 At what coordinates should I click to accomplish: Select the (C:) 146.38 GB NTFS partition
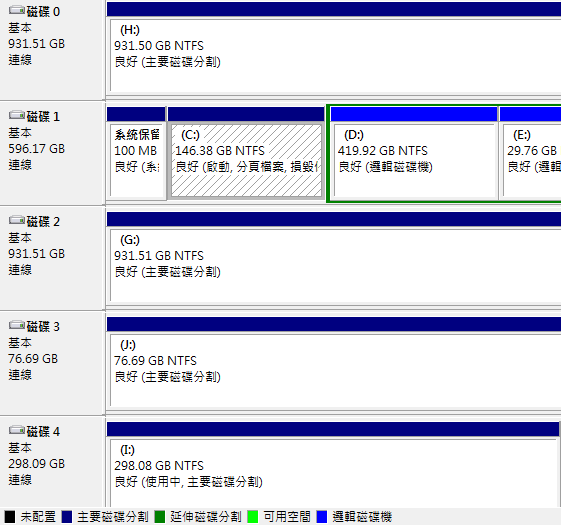[x=246, y=160]
